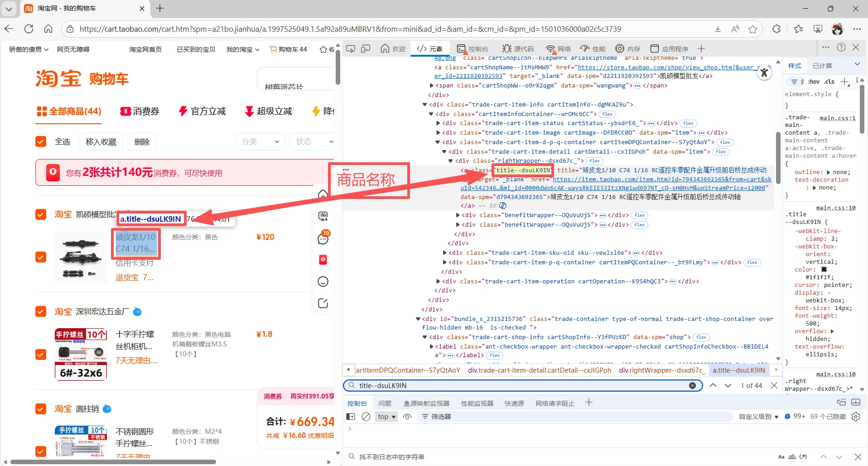Create live expression eye icon
Image resolution: width=868 pixels, height=466 pixels.
click(x=407, y=417)
